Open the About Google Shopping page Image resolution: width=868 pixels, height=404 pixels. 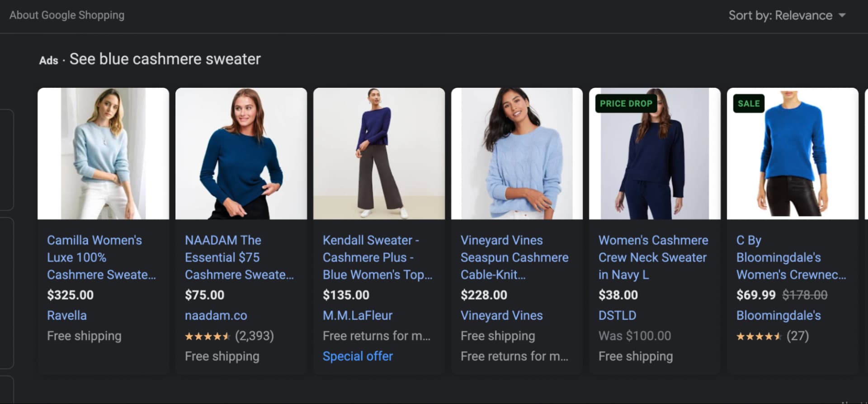(x=67, y=15)
